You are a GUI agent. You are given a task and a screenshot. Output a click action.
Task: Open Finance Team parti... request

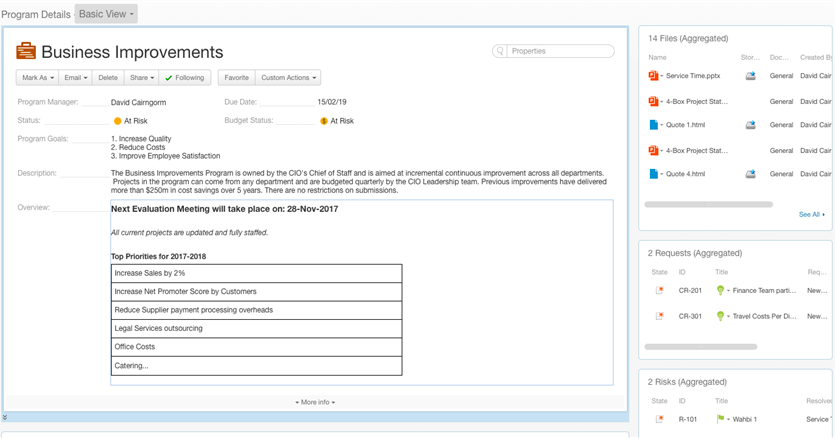point(764,290)
